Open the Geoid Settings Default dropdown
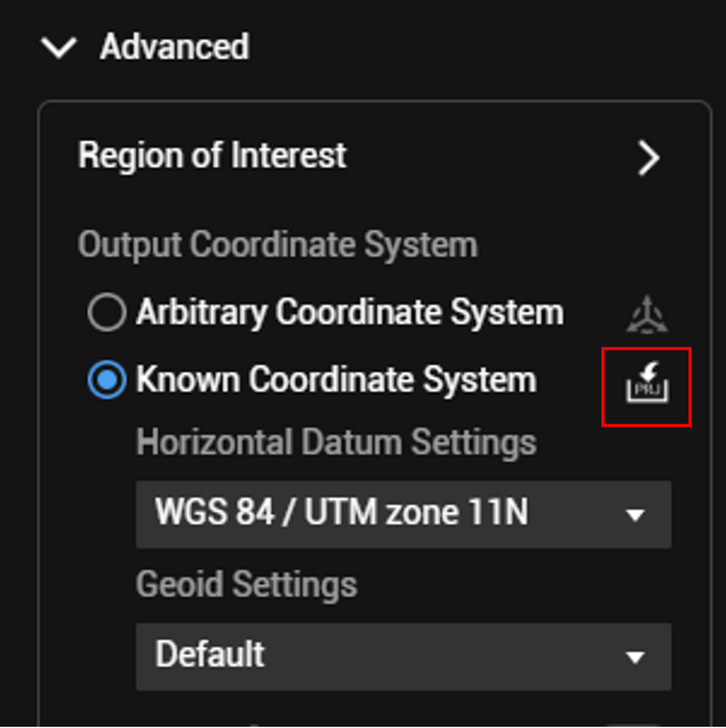The width and height of the screenshot is (726, 728). [x=403, y=655]
